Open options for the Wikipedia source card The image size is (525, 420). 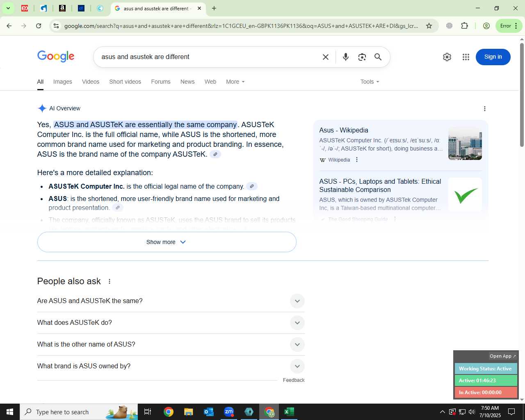pyautogui.click(x=357, y=160)
